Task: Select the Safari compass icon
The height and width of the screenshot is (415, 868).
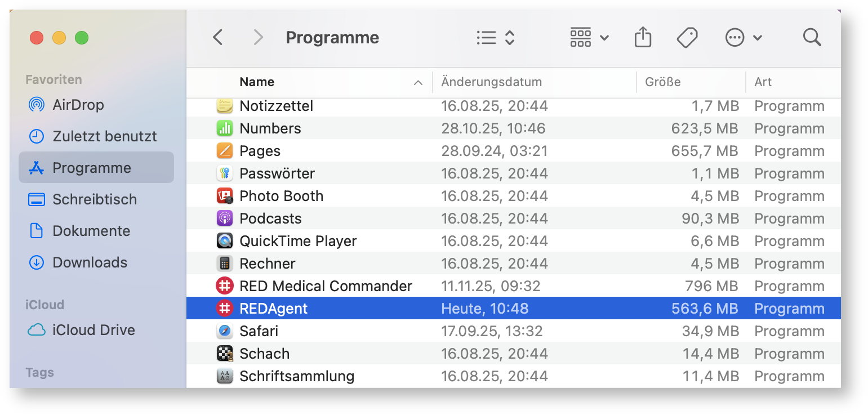Action: click(x=225, y=331)
